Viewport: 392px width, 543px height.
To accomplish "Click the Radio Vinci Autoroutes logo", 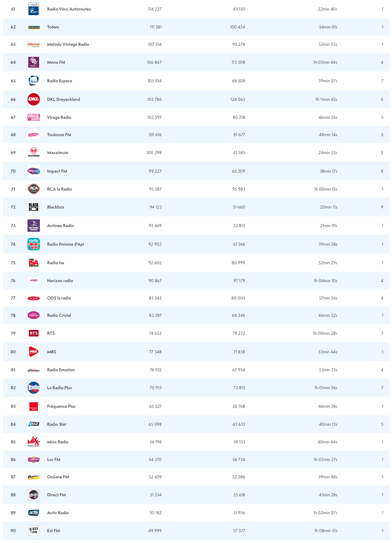I will [x=33, y=9].
